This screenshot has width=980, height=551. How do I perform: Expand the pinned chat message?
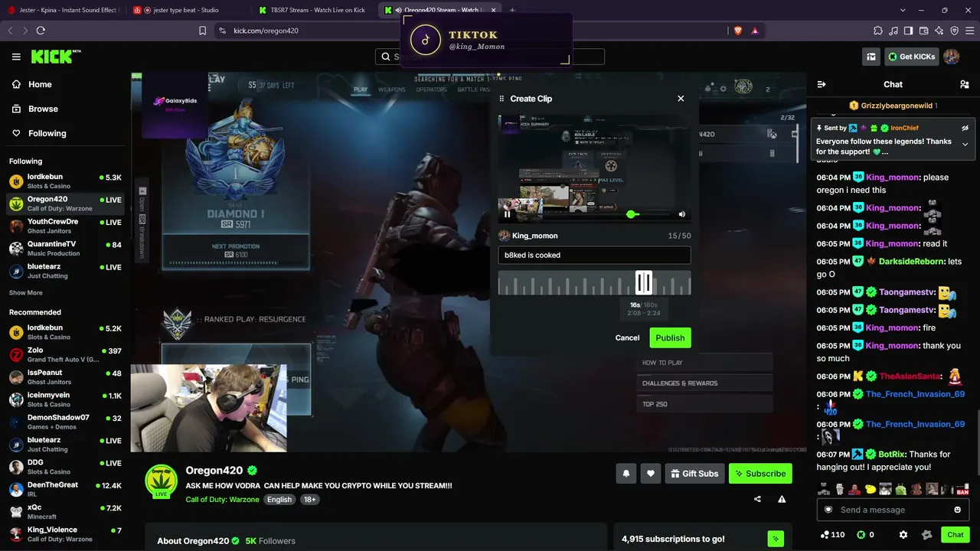coord(965,144)
